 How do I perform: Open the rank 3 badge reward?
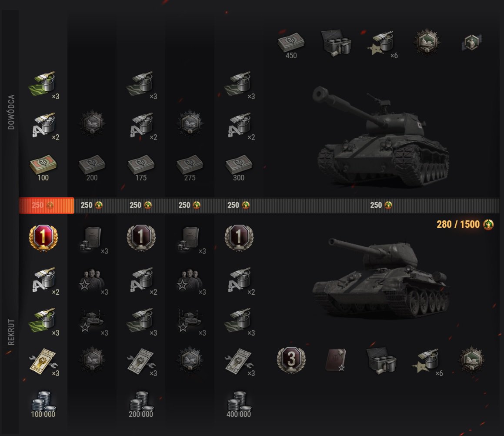point(291,359)
